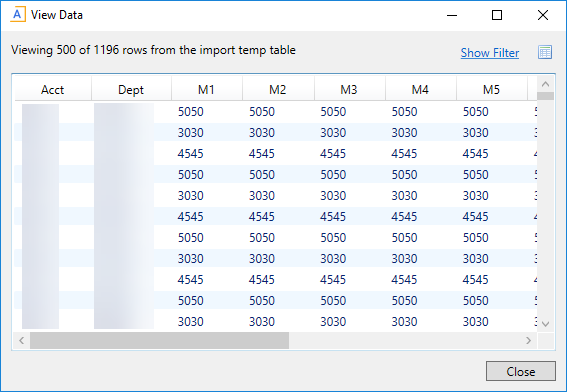Screen dimensions: 567x392
Task: Click the horizontal scrollbar left arrow
Action: [x=22, y=340]
